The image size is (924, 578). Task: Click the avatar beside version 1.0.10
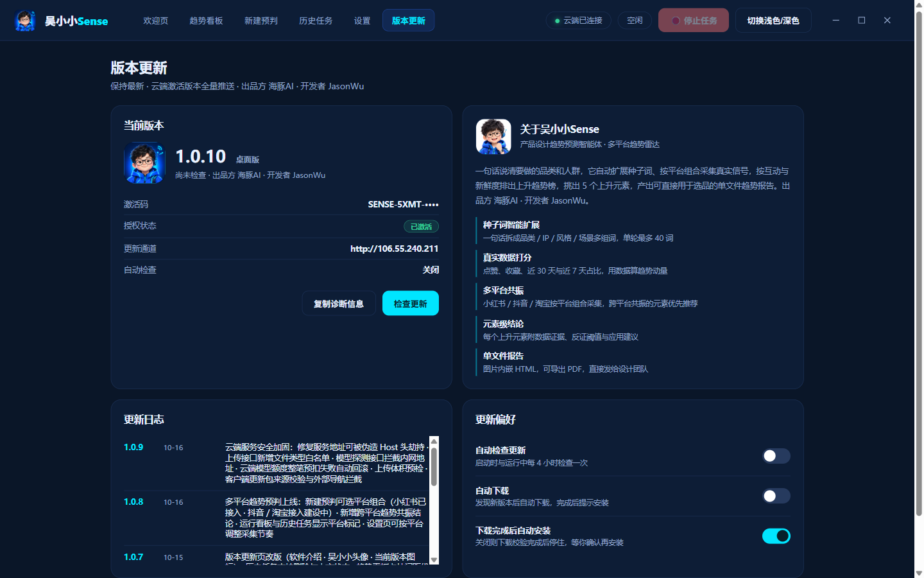[x=144, y=163]
